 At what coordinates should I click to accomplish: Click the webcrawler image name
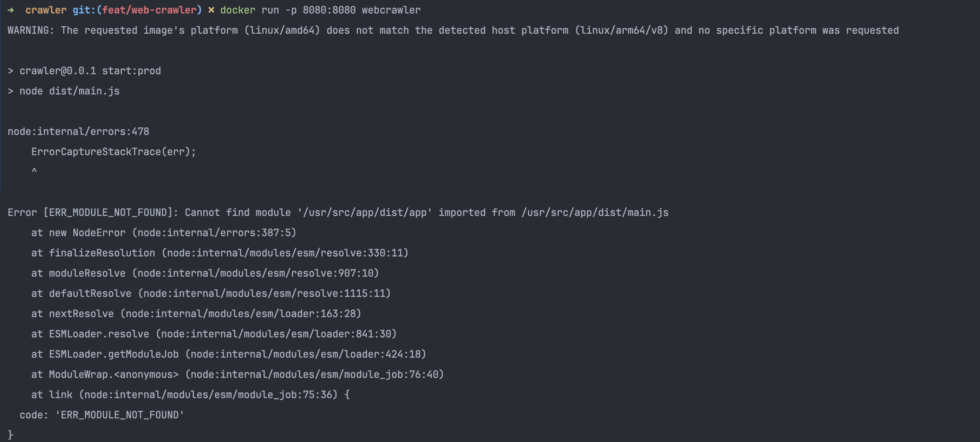(391, 10)
